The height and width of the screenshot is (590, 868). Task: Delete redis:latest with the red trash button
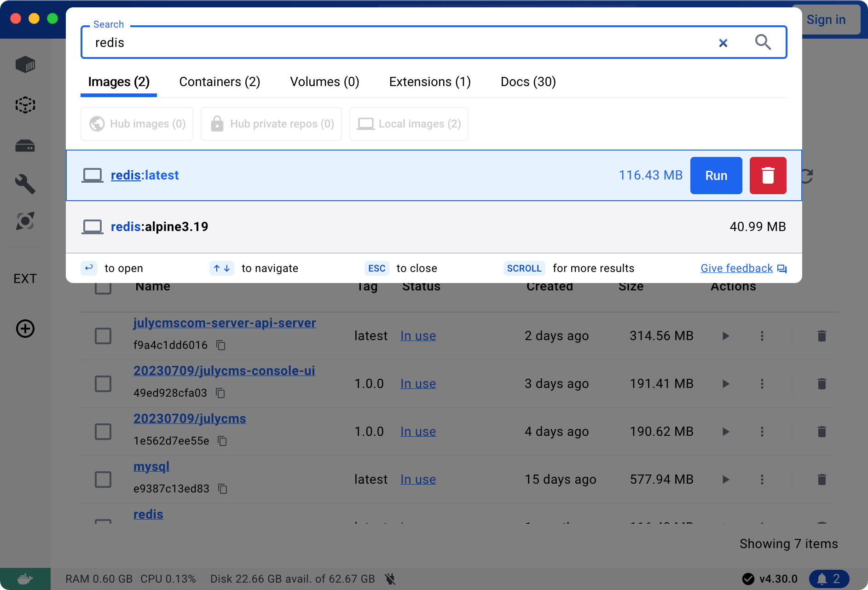pyautogui.click(x=768, y=175)
